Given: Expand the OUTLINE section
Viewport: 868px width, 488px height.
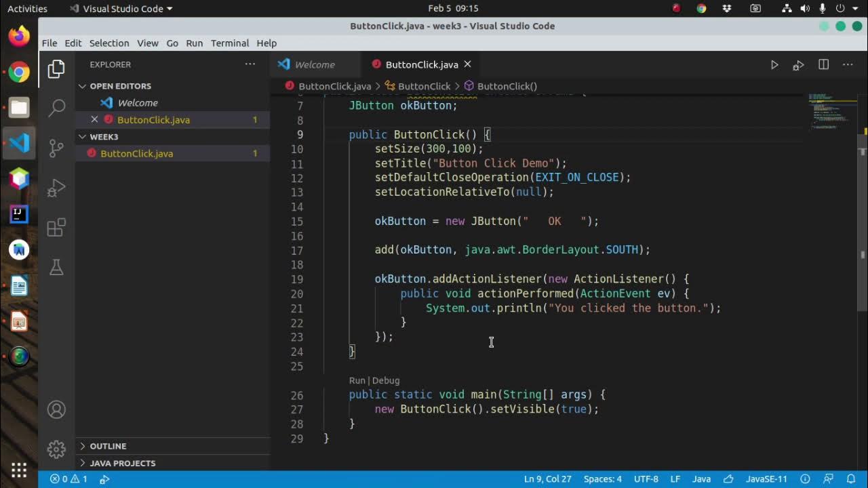Looking at the screenshot, I should point(108,446).
